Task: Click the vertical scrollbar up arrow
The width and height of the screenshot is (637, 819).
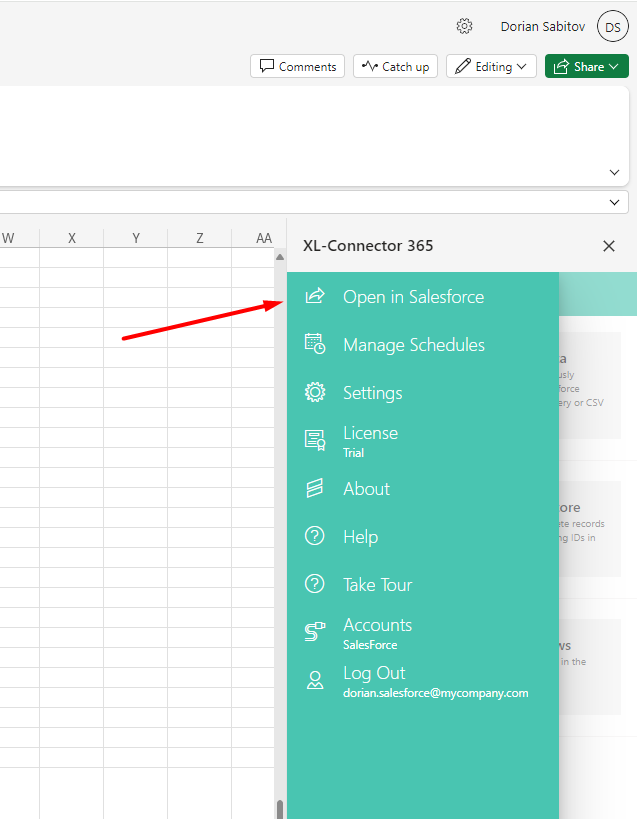Action: click(280, 256)
